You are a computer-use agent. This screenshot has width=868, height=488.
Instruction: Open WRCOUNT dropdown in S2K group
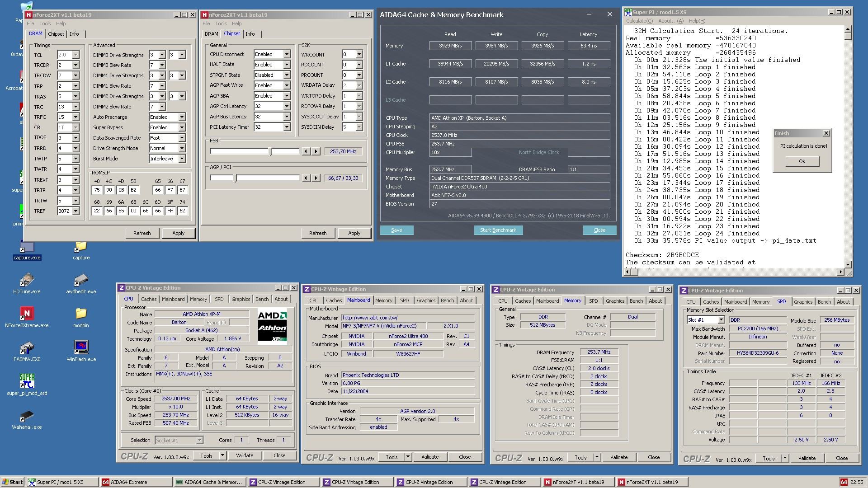[359, 54]
